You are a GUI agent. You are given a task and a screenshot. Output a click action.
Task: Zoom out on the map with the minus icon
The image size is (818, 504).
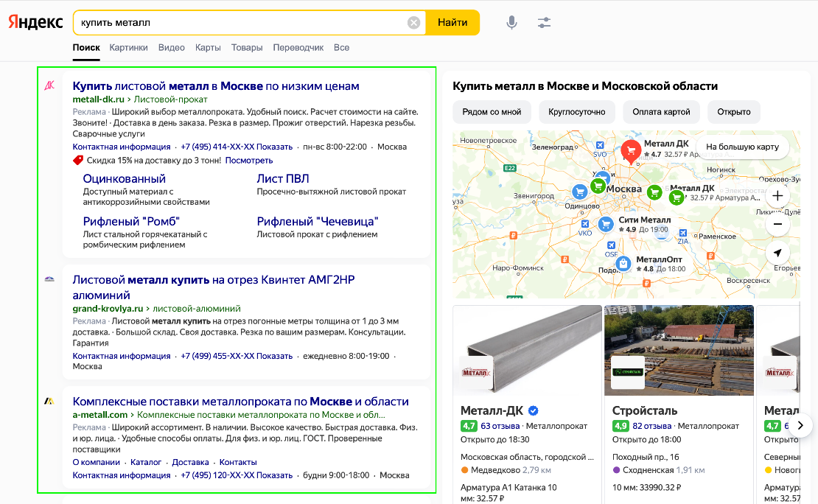click(777, 223)
